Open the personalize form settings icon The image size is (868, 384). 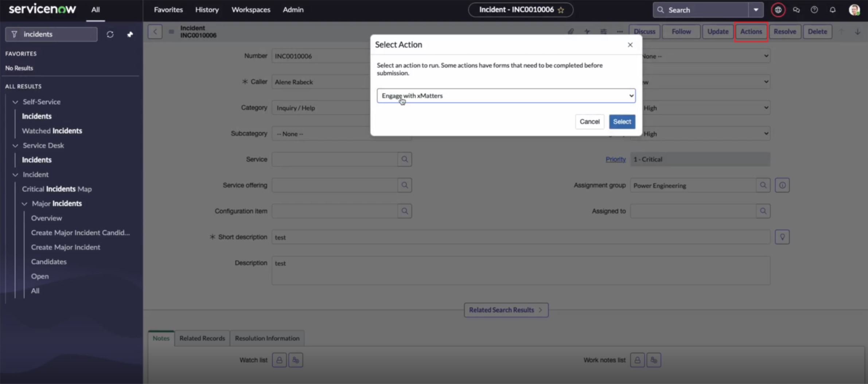tap(603, 32)
